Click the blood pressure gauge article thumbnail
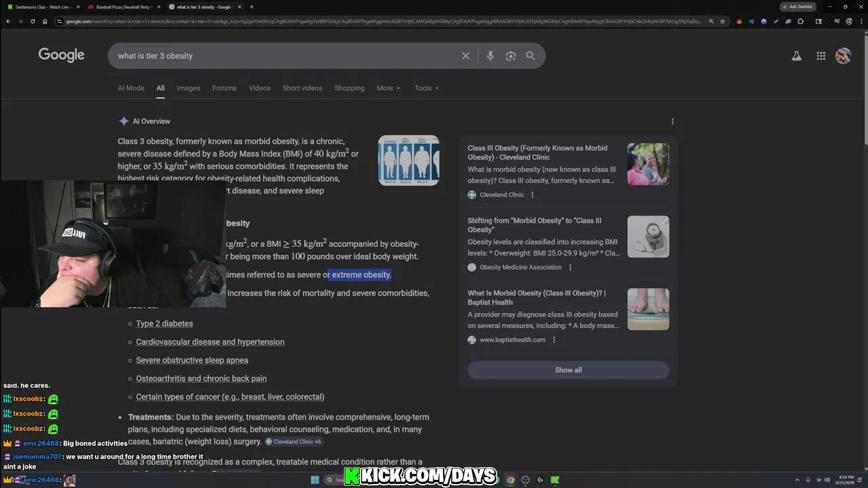Viewport: 868px width, 488px height. [x=648, y=237]
